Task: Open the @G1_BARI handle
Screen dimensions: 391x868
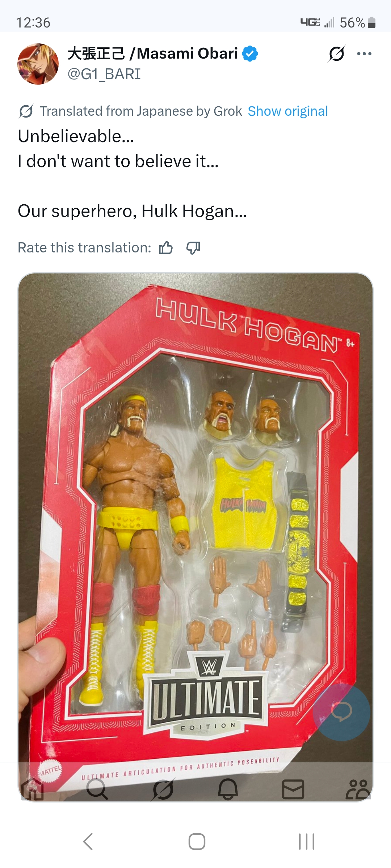Action: click(x=104, y=74)
